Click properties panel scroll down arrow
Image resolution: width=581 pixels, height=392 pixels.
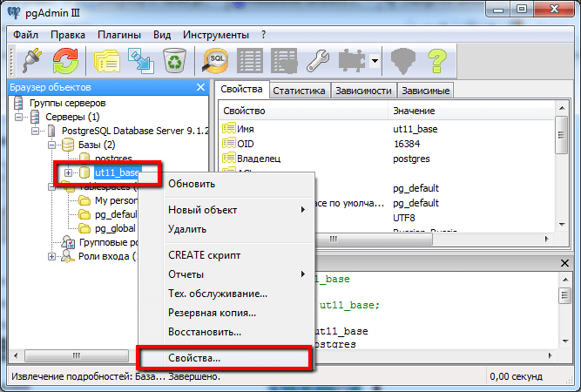click(x=562, y=225)
